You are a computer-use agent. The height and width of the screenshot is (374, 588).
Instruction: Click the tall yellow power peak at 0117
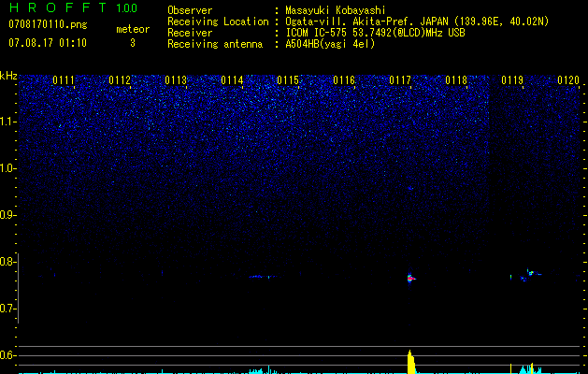(410, 362)
